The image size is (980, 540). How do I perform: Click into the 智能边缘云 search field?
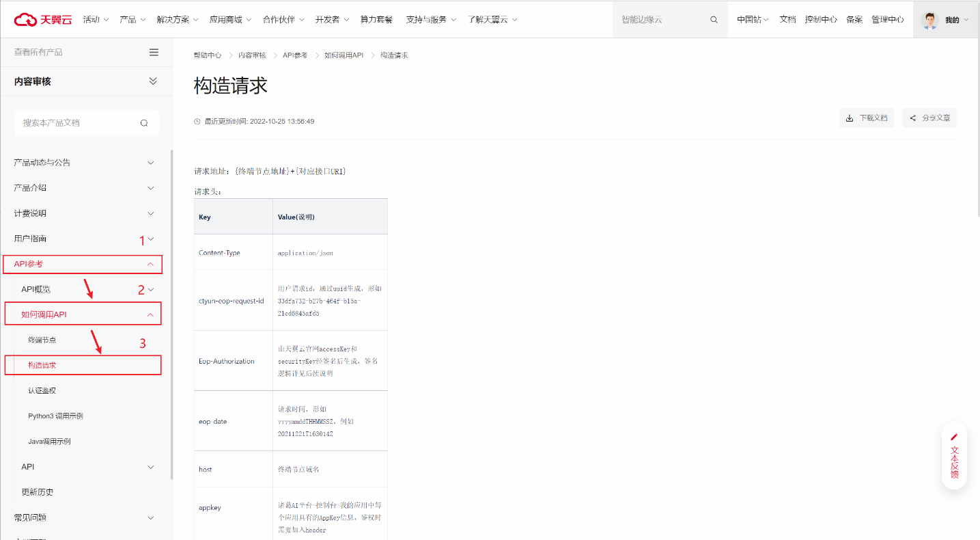pyautogui.click(x=659, y=20)
